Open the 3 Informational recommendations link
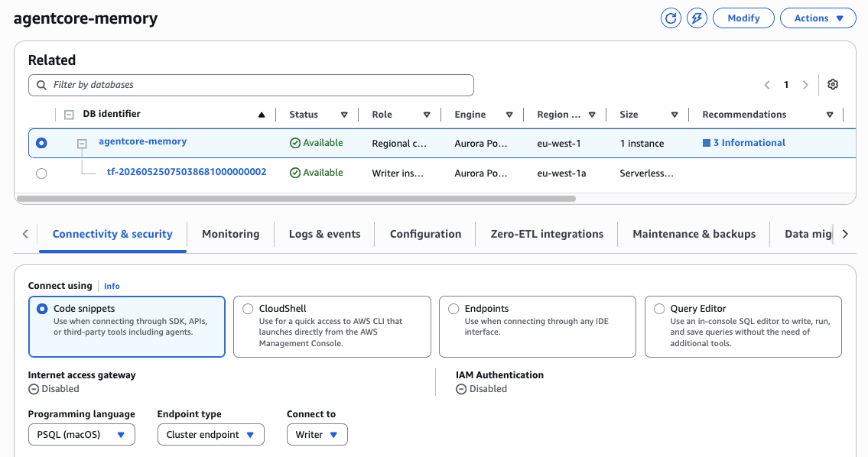The image size is (868, 457). pos(749,143)
